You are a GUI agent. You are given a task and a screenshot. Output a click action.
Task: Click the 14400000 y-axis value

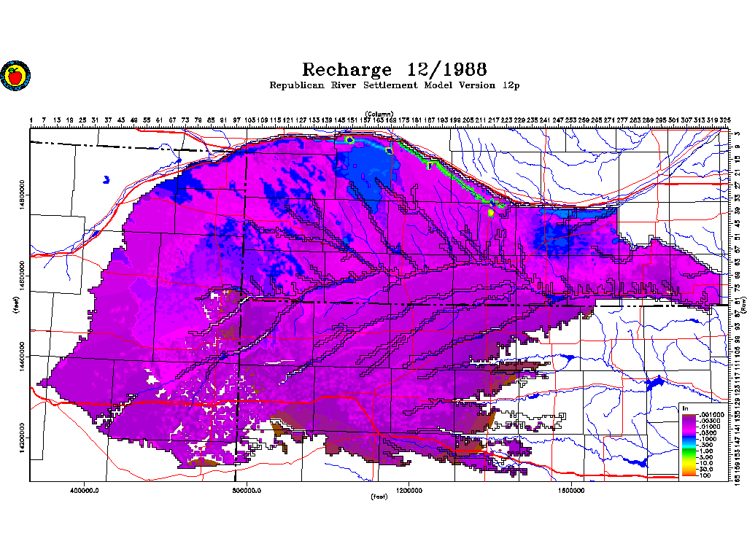point(22,357)
